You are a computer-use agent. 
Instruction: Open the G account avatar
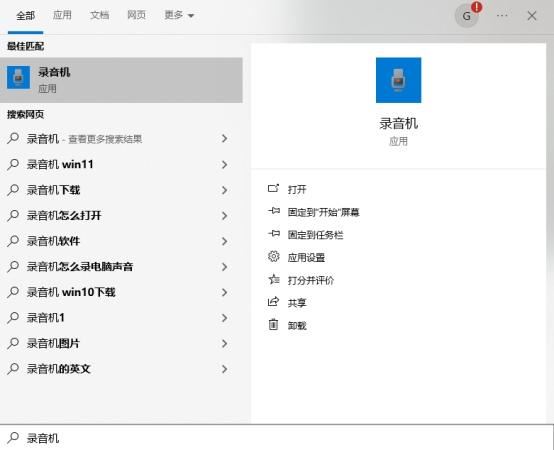tap(467, 16)
